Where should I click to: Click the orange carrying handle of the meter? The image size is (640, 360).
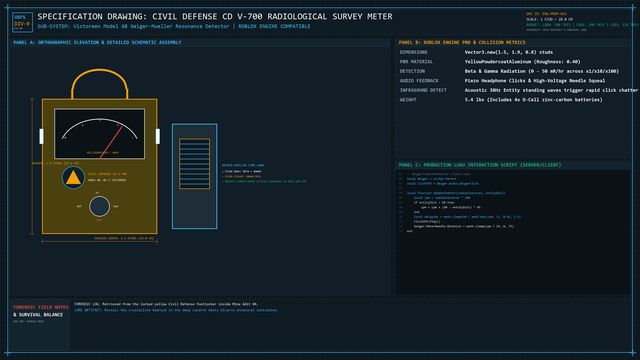pyautogui.click(x=100, y=84)
